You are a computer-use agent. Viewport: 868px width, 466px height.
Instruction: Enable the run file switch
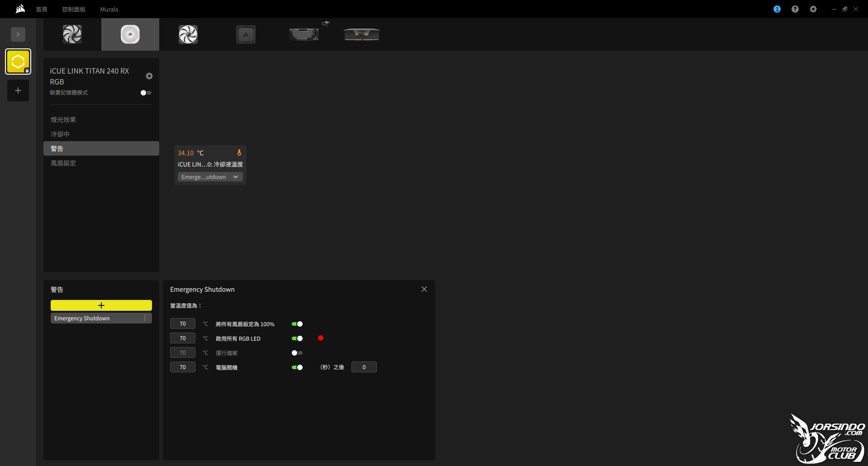297,353
